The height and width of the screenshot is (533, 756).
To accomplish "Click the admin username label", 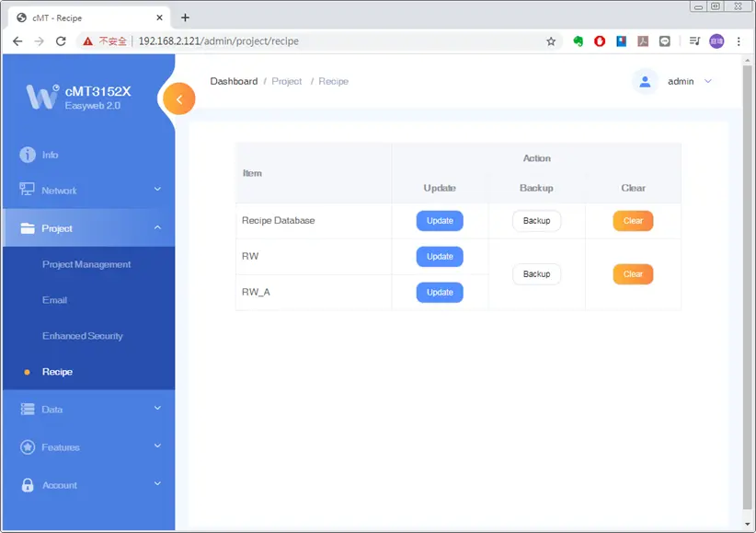I will click(681, 81).
